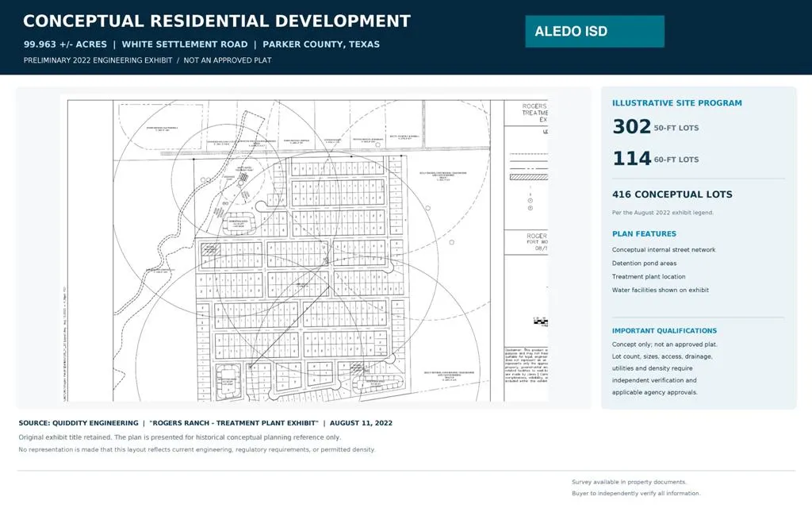Click the "No representation is made" disclaimer line
Screen dimensions: 812x508
[x=197, y=450]
